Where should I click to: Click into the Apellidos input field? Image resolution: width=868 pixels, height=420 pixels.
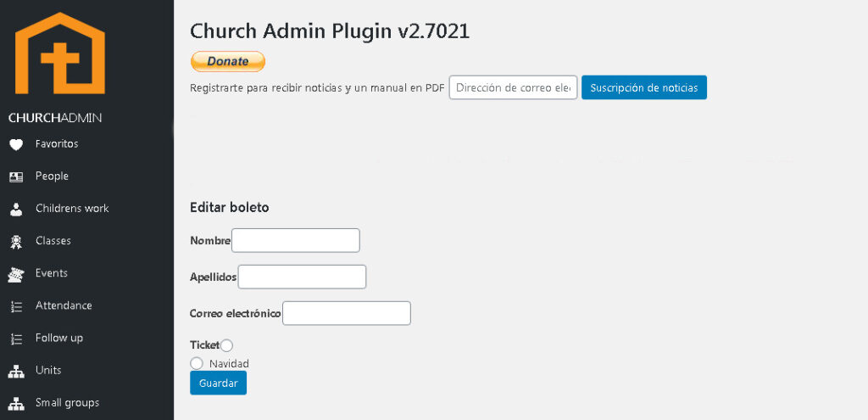[302, 277]
